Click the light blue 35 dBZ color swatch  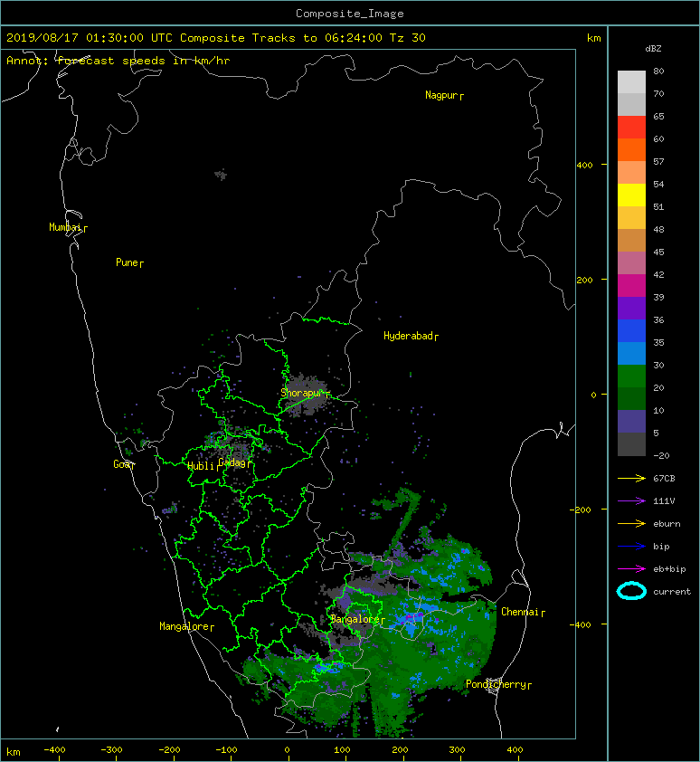631,353
